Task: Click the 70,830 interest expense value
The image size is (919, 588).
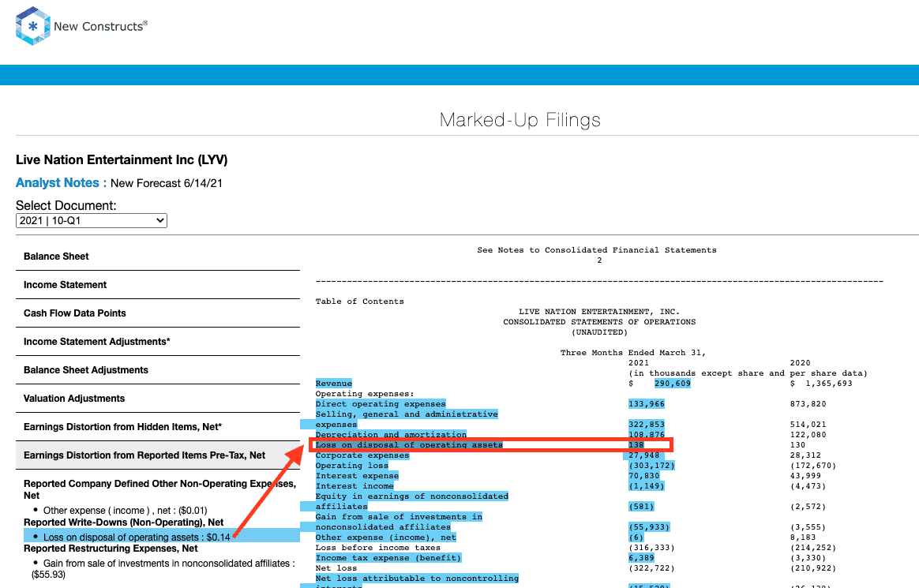Action: [x=643, y=476]
